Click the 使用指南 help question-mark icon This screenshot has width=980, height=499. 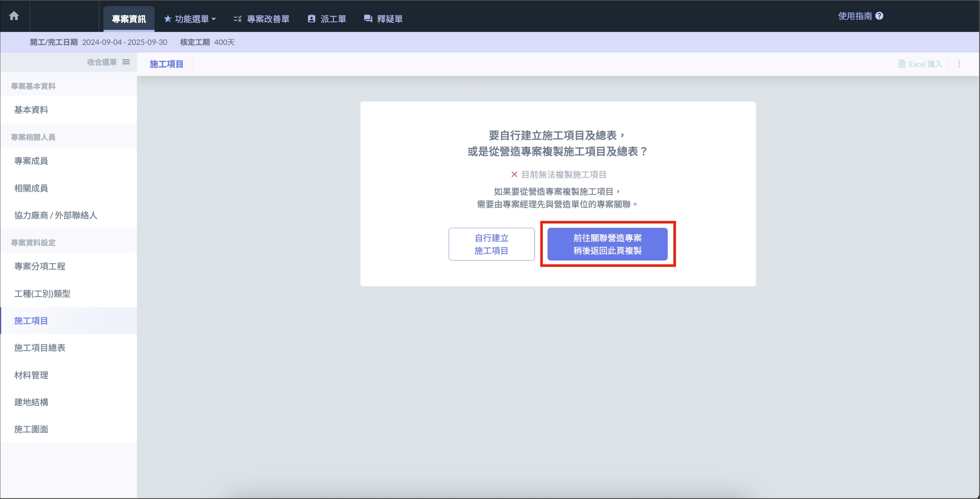[x=879, y=16]
